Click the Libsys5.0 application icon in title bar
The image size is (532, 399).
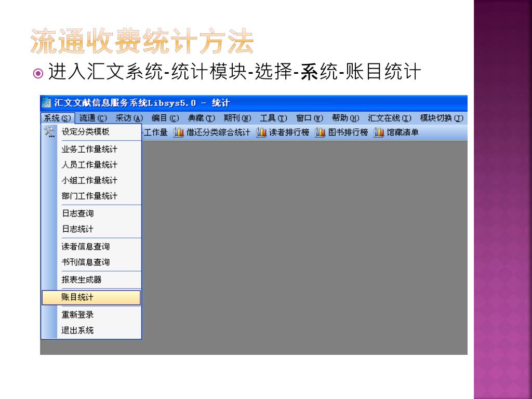click(x=46, y=102)
